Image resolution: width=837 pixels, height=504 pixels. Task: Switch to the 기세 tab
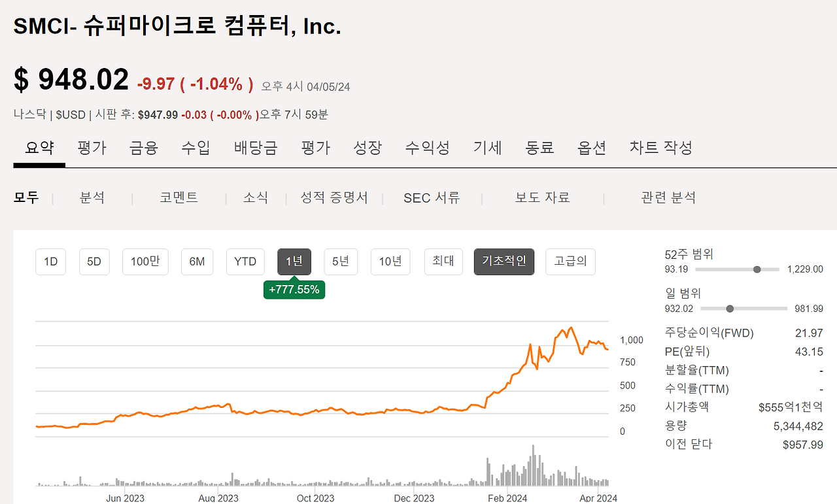click(487, 148)
